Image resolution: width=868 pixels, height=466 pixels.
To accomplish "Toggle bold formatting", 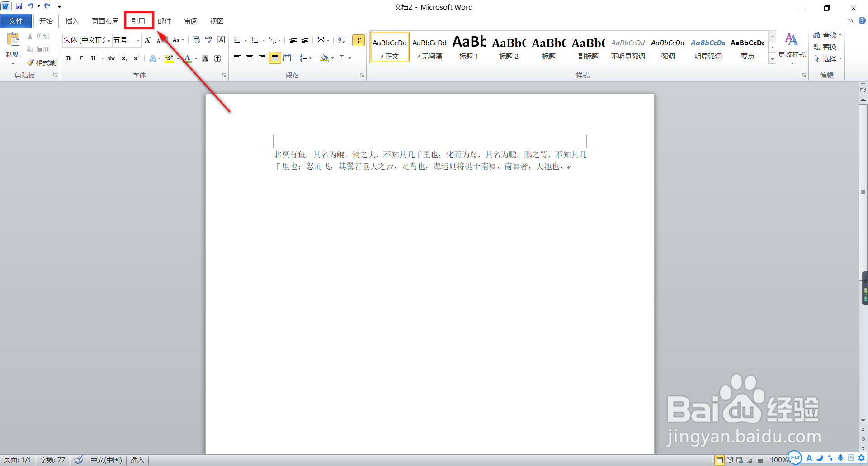I will tap(68, 58).
